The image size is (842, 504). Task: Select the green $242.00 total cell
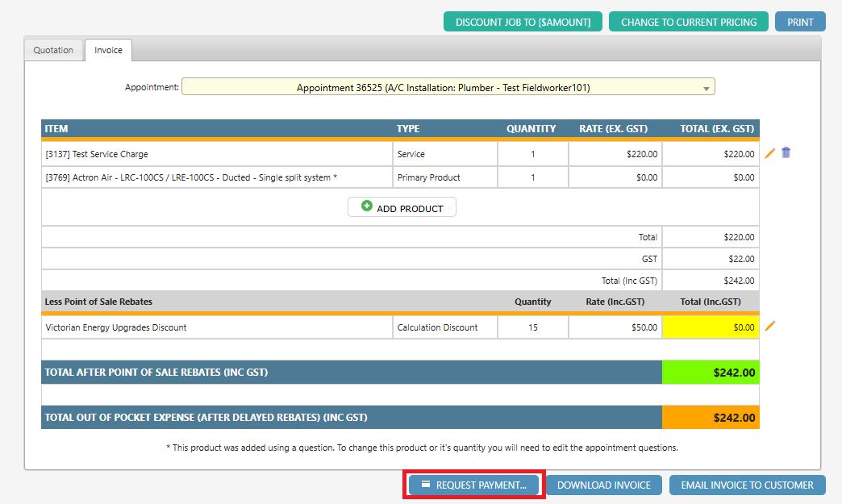[x=711, y=372]
